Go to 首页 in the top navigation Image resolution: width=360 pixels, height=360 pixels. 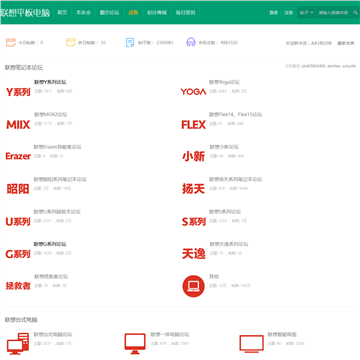[62, 13]
